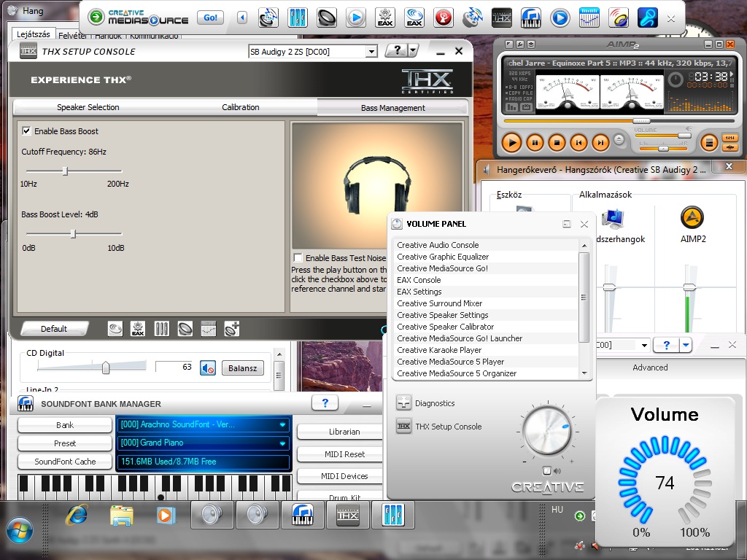Click the Default button in THX console

(x=54, y=329)
